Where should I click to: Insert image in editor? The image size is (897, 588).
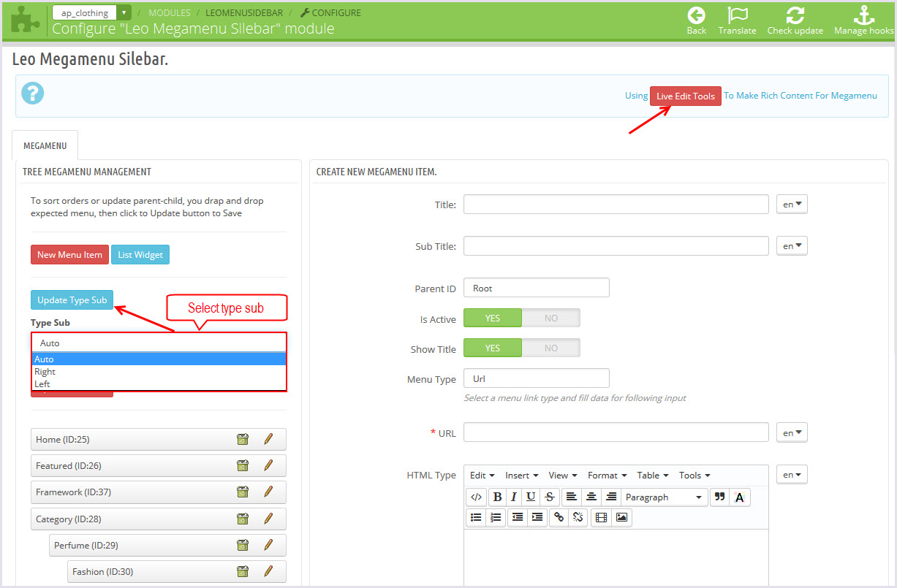[x=621, y=517]
